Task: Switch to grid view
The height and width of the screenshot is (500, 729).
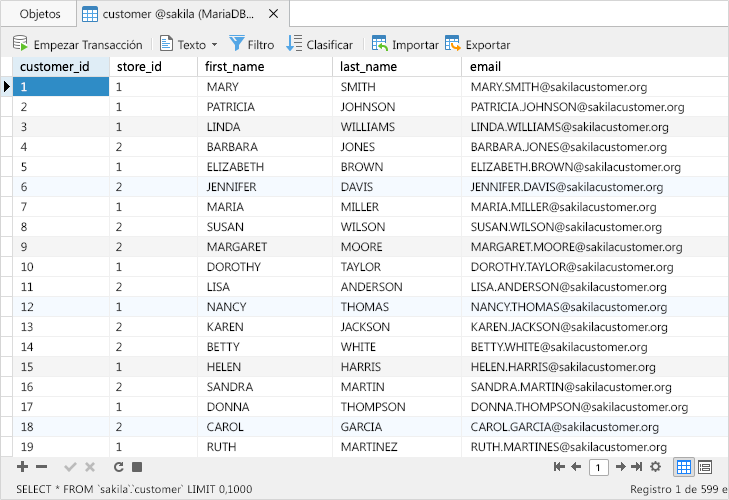Action: coord(684,467)
